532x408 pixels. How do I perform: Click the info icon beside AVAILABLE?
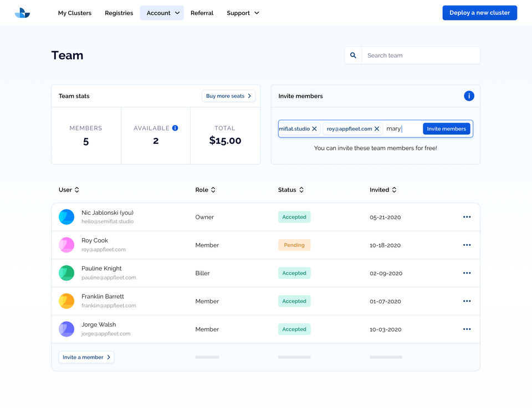tap(175, 128)
